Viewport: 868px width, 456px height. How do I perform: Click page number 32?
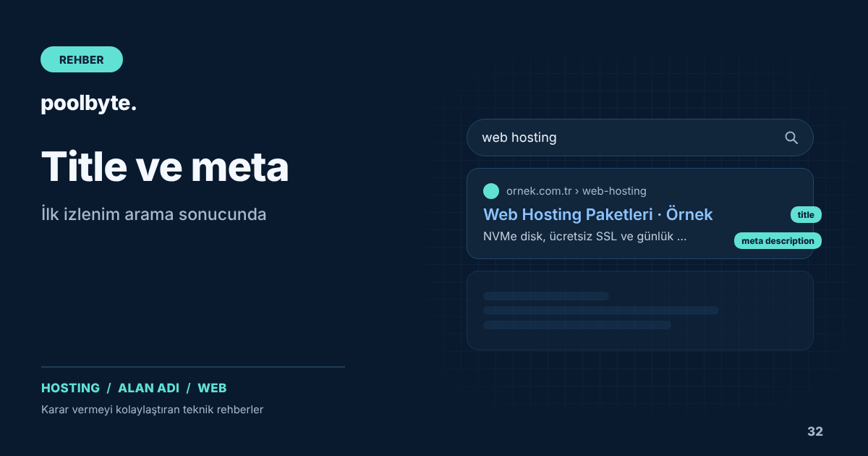pos(815,431)
